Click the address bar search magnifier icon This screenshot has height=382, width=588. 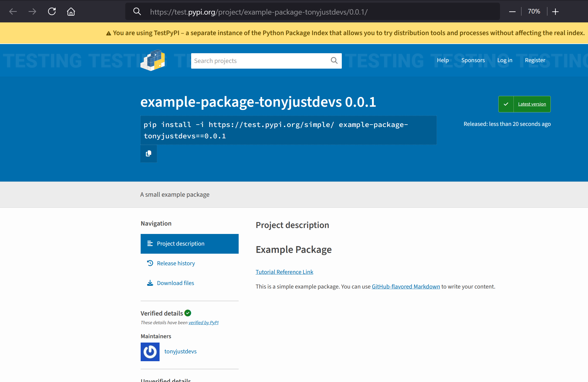click(137, 11)
